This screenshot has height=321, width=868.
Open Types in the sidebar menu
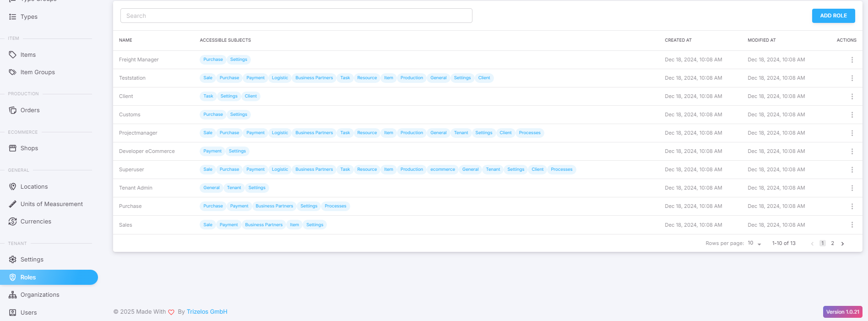pos(29,17)
